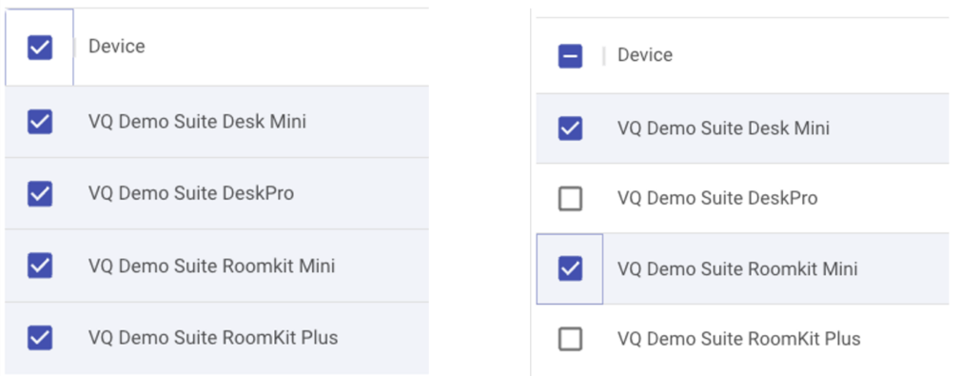Uncheck Desk Mini in the fully selected table
980x376 pixels.
[39, 122]
